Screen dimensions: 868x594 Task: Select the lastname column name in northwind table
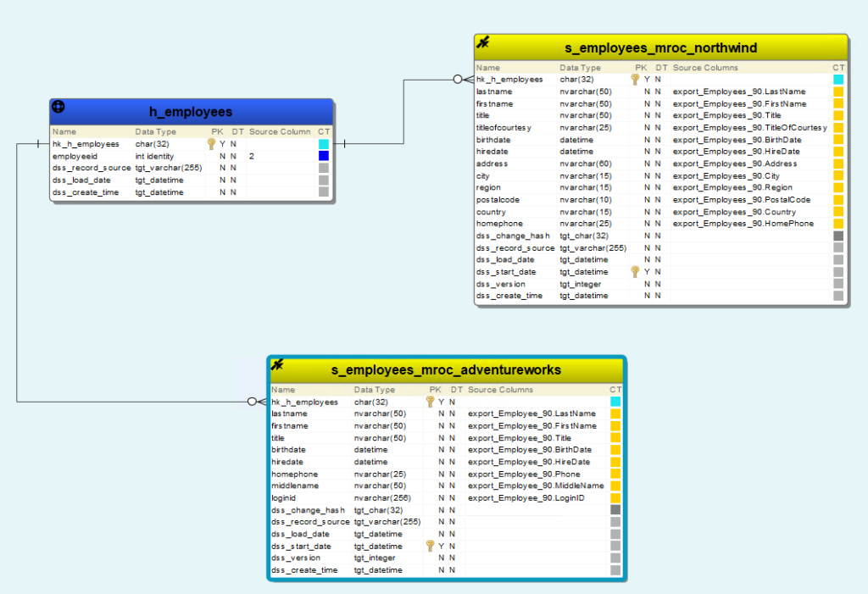coord(494,92)
